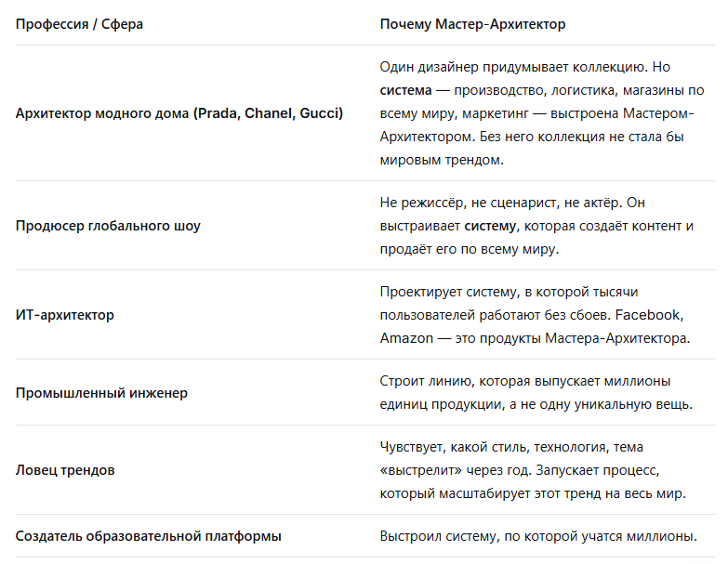Click the word 'Amazon' in IT description
Image resolution: width=728 pixels, height=564 pixels.
[406, 338]
